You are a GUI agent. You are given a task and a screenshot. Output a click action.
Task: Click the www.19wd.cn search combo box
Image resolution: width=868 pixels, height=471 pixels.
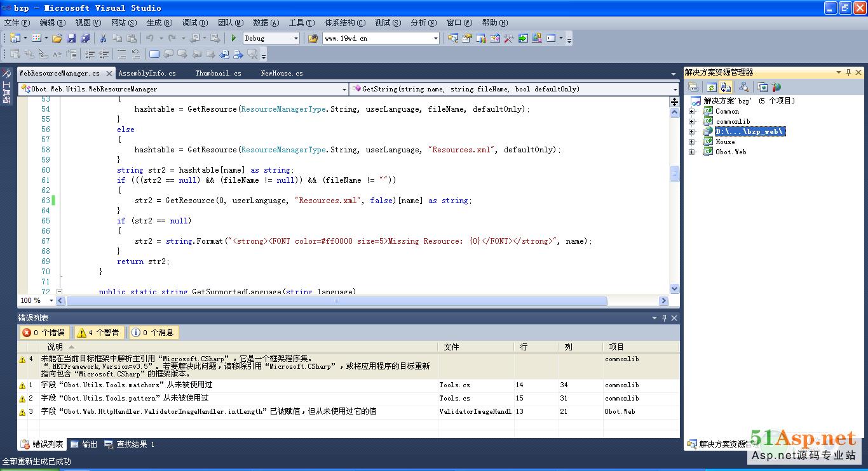[377, 39]
